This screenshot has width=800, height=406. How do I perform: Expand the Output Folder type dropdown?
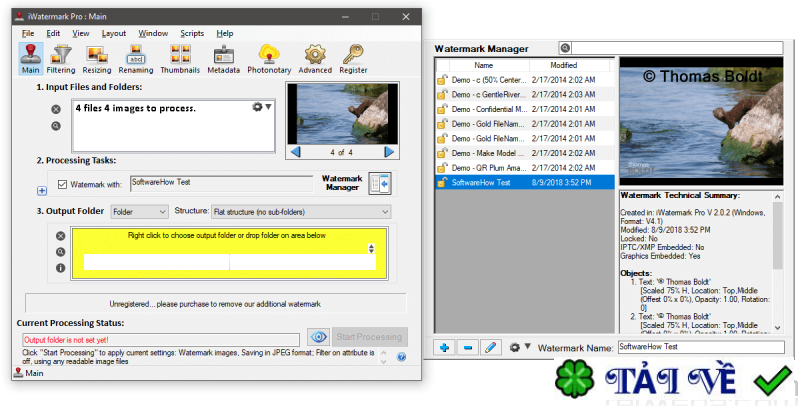pos(139,212)
